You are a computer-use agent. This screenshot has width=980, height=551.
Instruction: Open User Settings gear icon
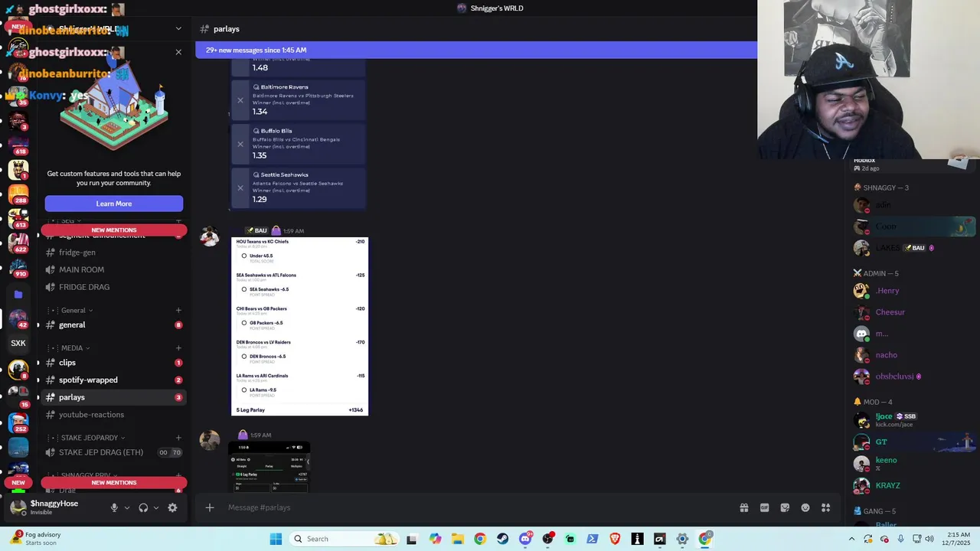172,507
